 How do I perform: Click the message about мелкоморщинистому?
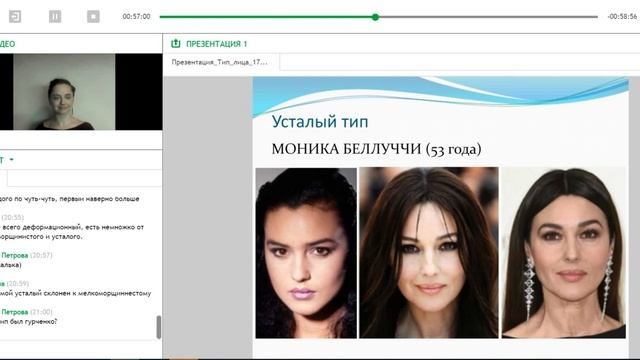point(76,293)
